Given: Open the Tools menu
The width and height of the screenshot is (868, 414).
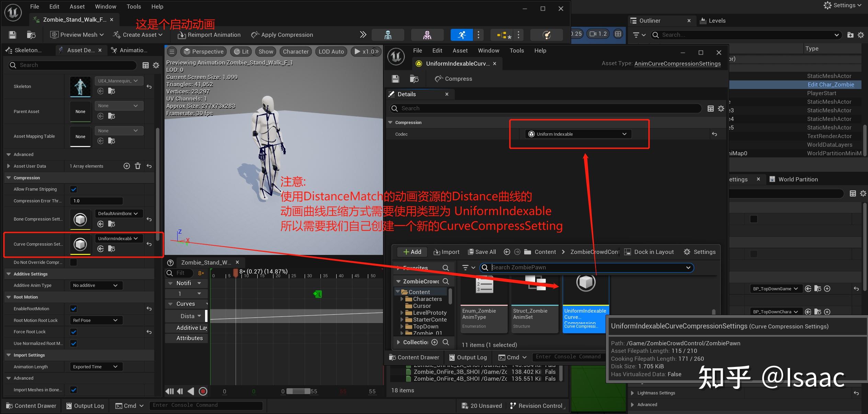Looking at the screenshot, I should (134, 6).
